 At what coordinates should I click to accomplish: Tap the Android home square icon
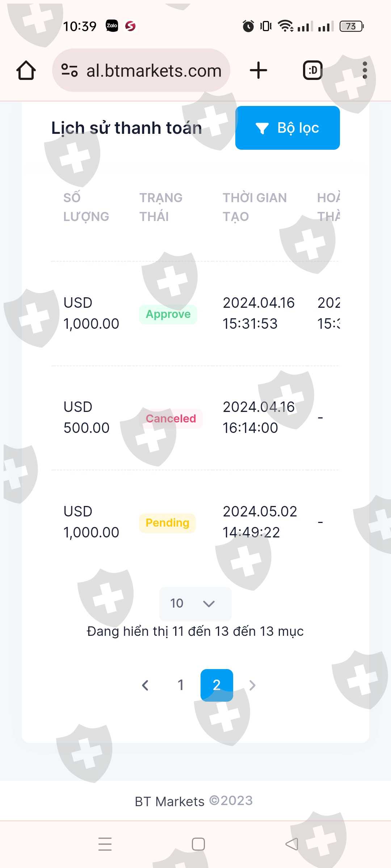tap(198, 844)
